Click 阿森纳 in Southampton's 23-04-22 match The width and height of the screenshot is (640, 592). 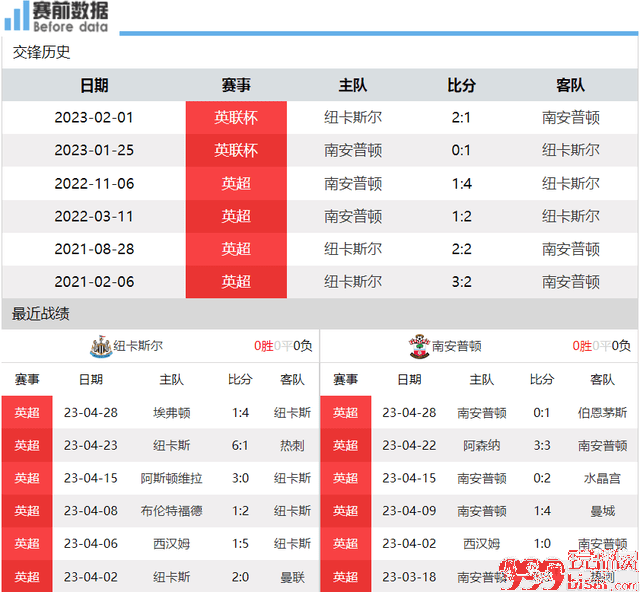tap(482, 445)
